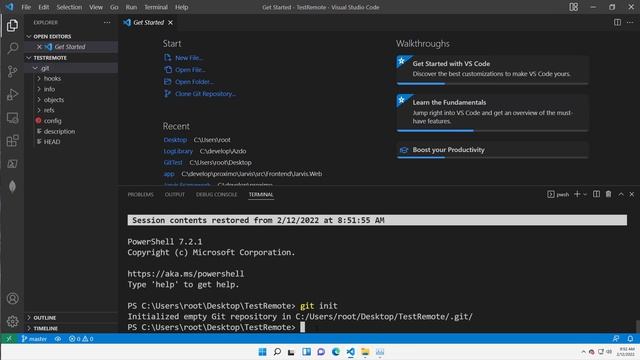Expand the Timeline section
The image size is (640, 360).
point(71,328)
